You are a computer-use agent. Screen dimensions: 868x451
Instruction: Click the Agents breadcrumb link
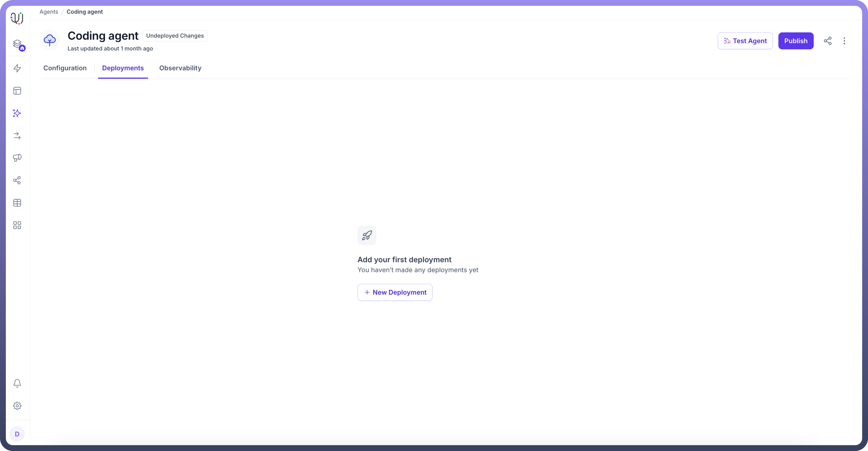pyautogui.click(x=48, y=12)
